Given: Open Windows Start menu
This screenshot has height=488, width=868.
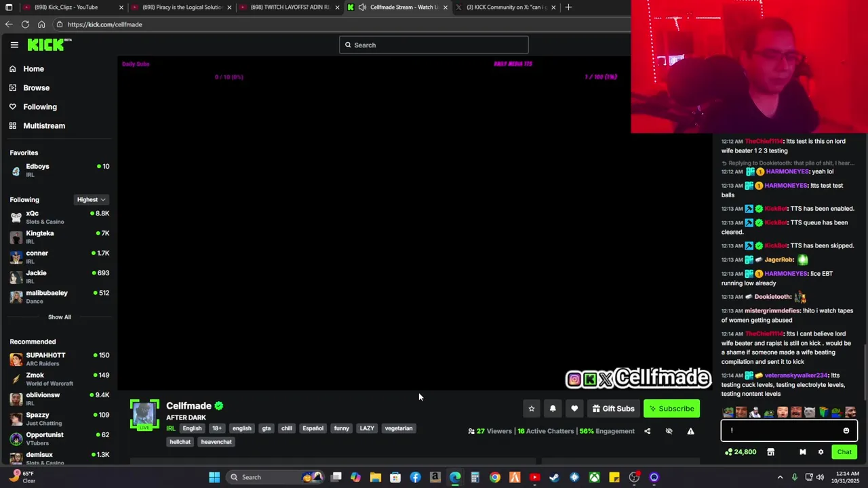Looking at the screenshot, I should click(x=214, y=477).
